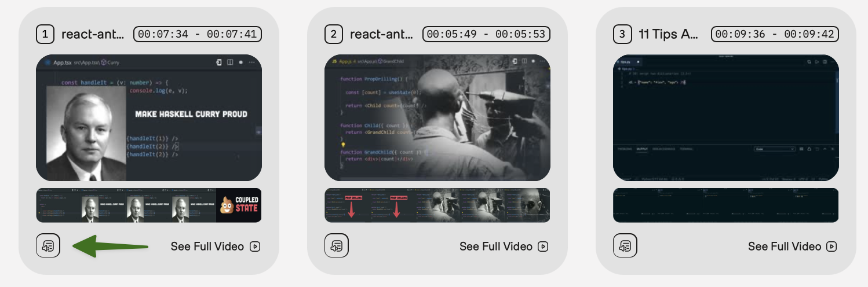
Task: Click timestamp 00:09:36 - 00:09:42
Action: click(x=775, y=34)
